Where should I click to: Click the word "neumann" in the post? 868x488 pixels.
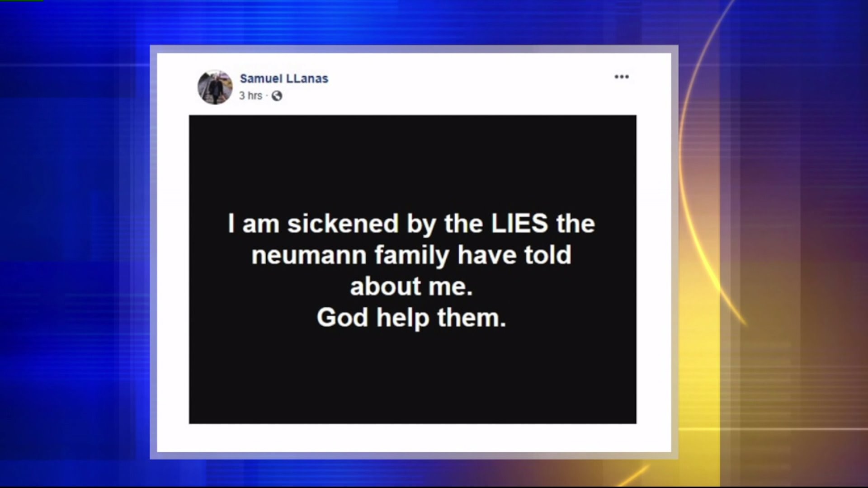(309, 256)
